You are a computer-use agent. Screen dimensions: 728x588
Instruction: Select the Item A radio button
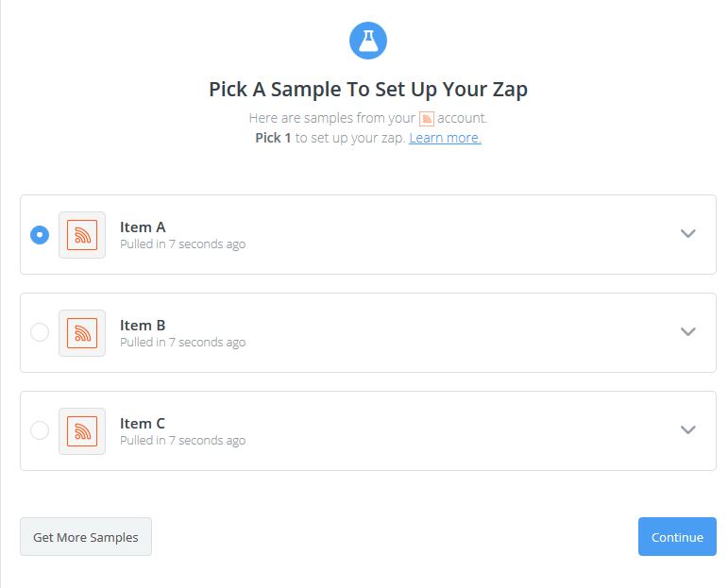[x=40, y=235]
